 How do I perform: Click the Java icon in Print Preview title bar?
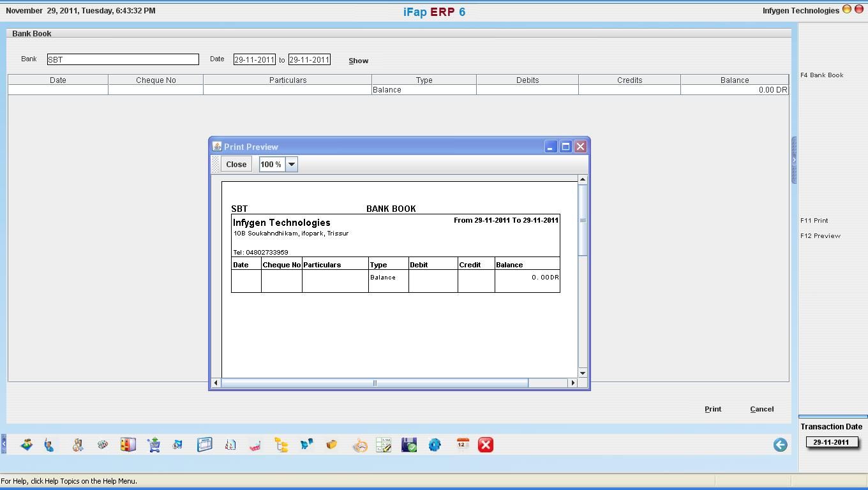217,146
